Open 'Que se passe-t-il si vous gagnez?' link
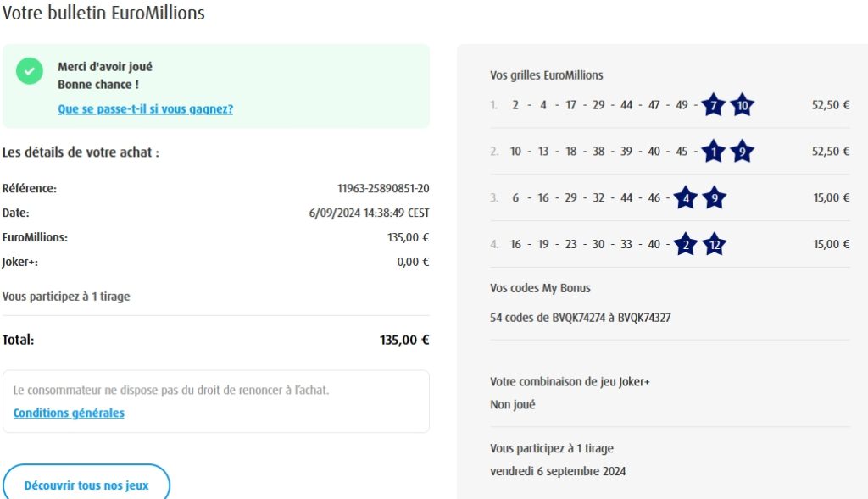 click(145, 108)
